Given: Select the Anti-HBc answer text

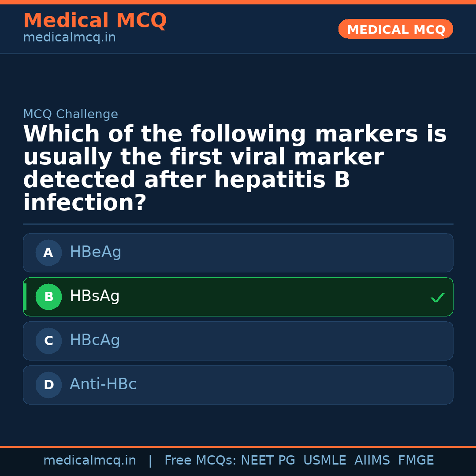Looking at the screenshot, I should [103, 384].
